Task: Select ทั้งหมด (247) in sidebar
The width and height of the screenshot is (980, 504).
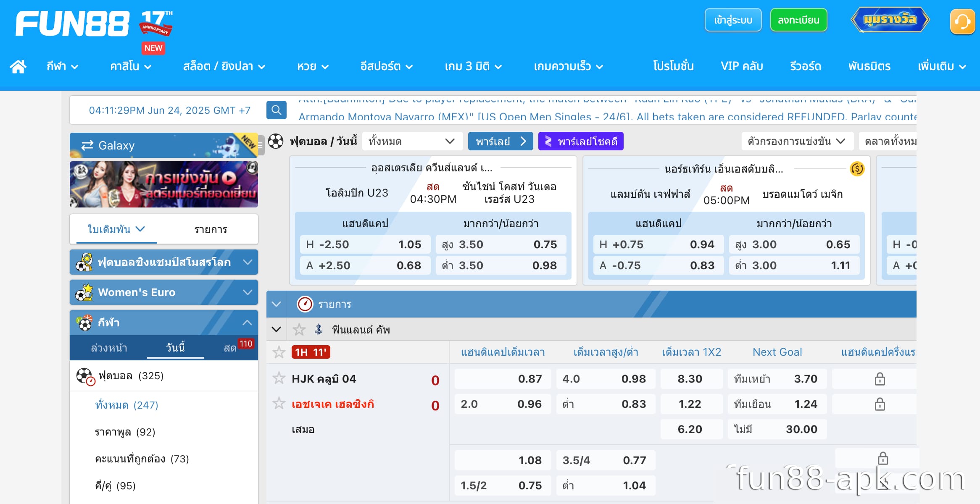Action: (x=126, y=405)
